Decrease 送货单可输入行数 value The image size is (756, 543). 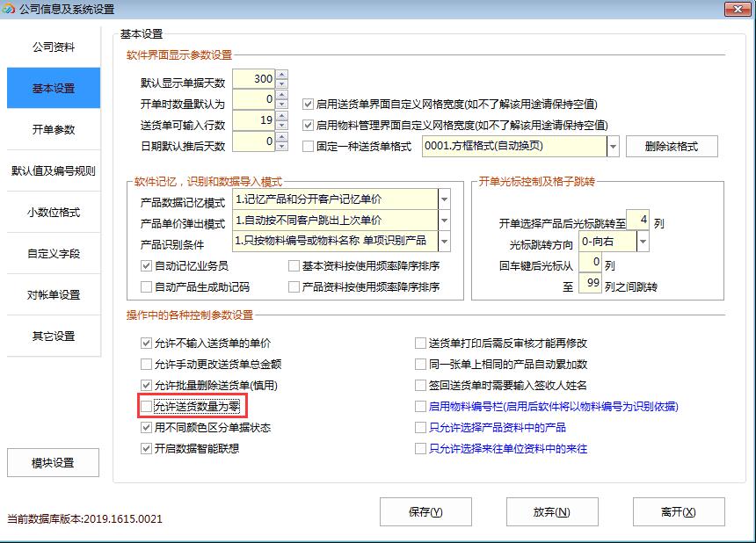pyautogui.click(x=282, y=126)
